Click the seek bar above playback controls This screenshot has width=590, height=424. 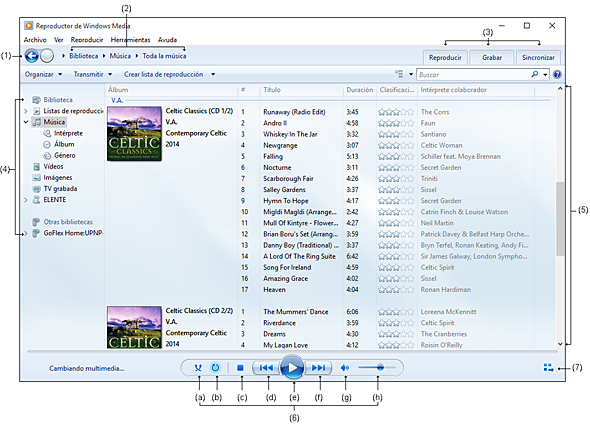(x=292, y=352)
